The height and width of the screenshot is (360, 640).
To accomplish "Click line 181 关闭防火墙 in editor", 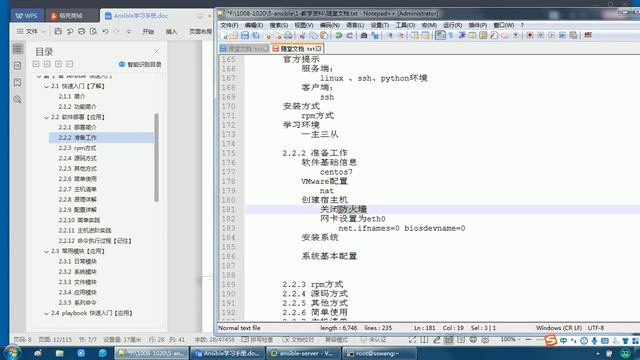I will point(343,209).
